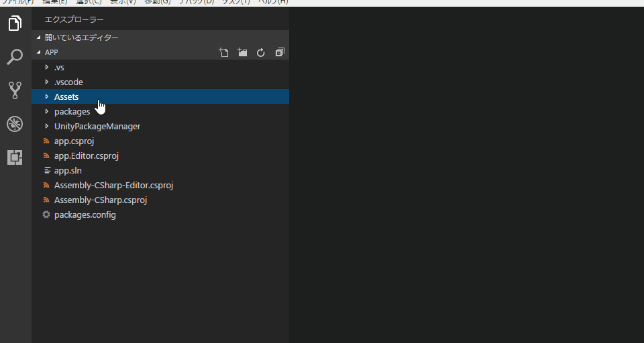Expand the packages folder
The height and width of the screenshot is (343, 644).
[160, 112]
